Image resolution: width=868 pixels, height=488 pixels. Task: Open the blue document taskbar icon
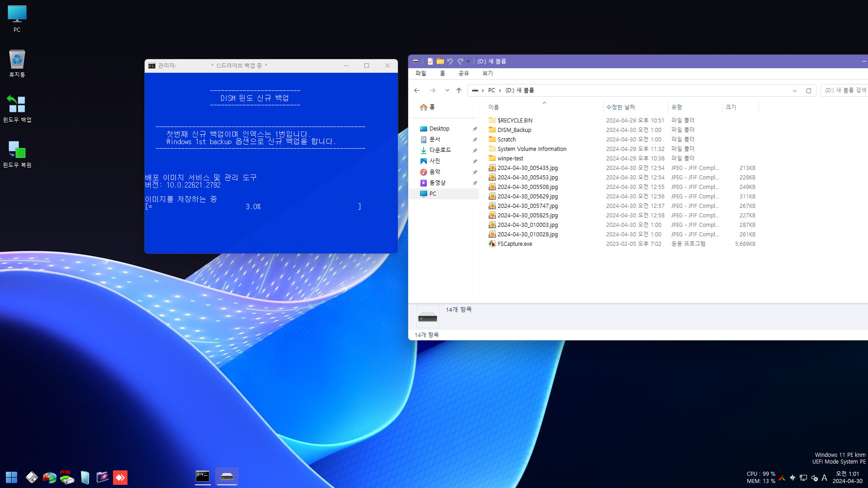point(85,477)
